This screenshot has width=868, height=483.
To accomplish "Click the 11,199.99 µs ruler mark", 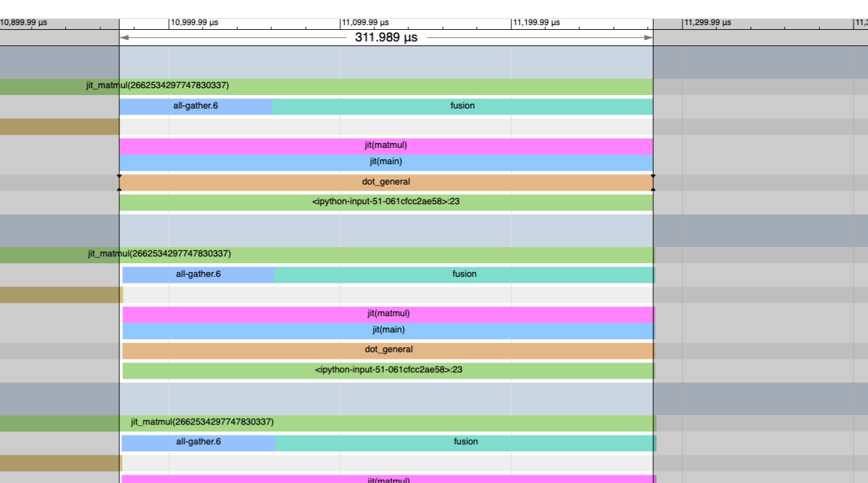I will [536, 22].
